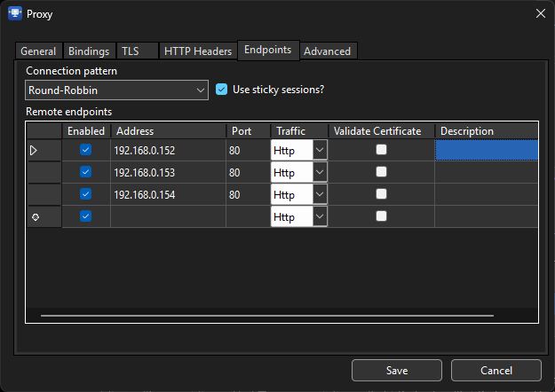Select row header of 192.168.0.154 row
Viewport: 555px width, 392px height.
[x=44, y=194]
